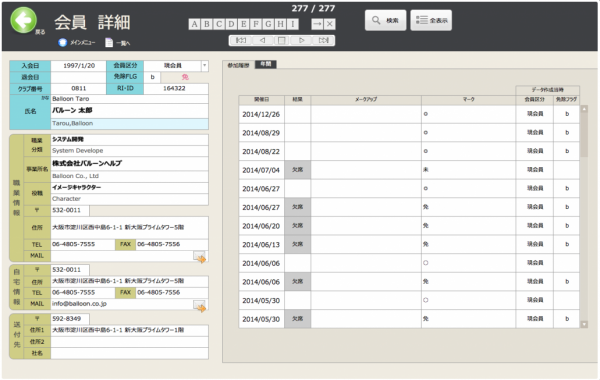Image resolution: width=600 pixels, height=380 pixels.
Task: Select the letter B filter button
Action: click(207, 24)
